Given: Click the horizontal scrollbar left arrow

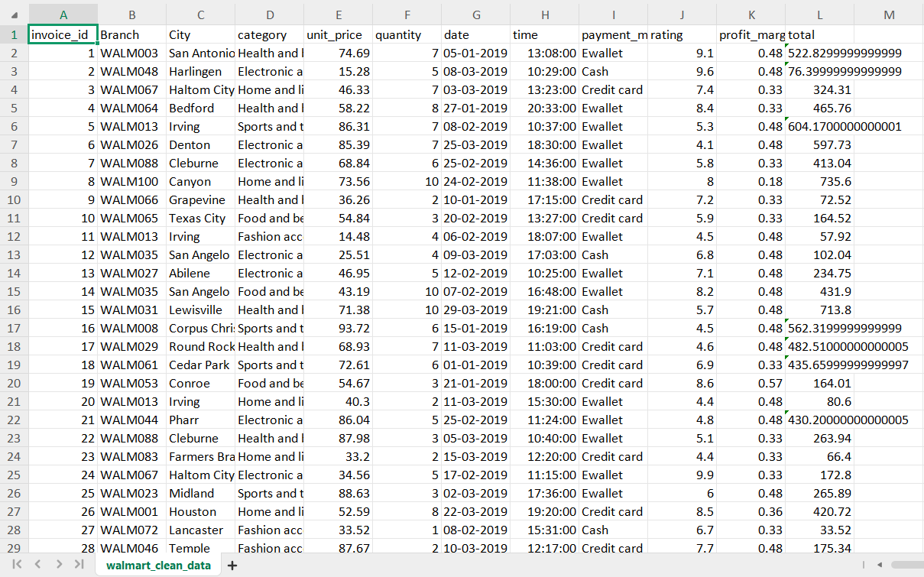Looking at the screenshot, I should click(879, 565).
